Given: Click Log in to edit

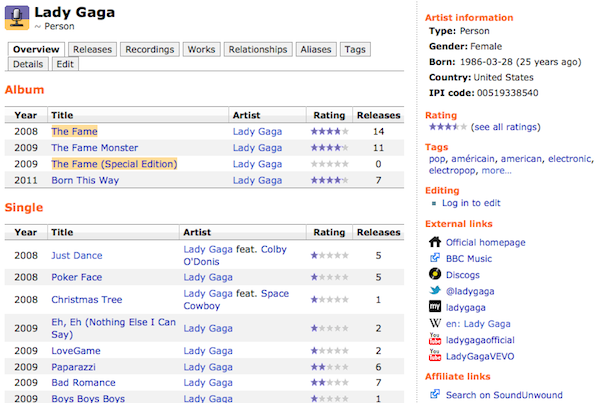Looking at the screenshot, I should pos(471,203).
